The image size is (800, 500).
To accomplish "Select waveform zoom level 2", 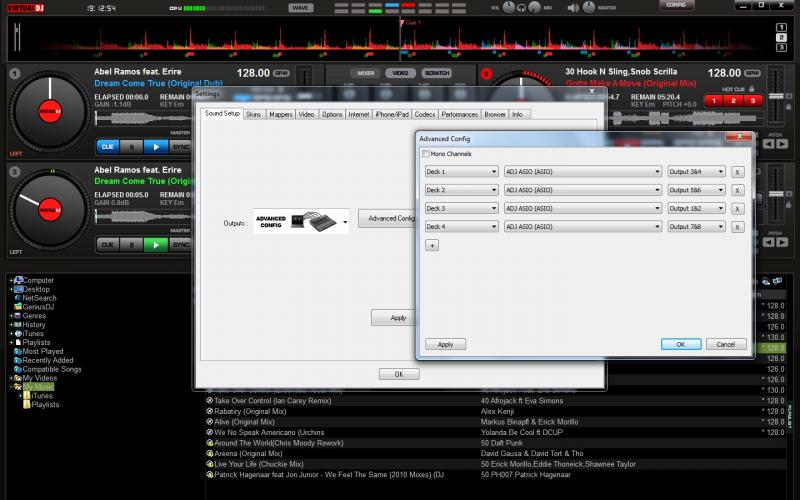I will tap(781, 38).
